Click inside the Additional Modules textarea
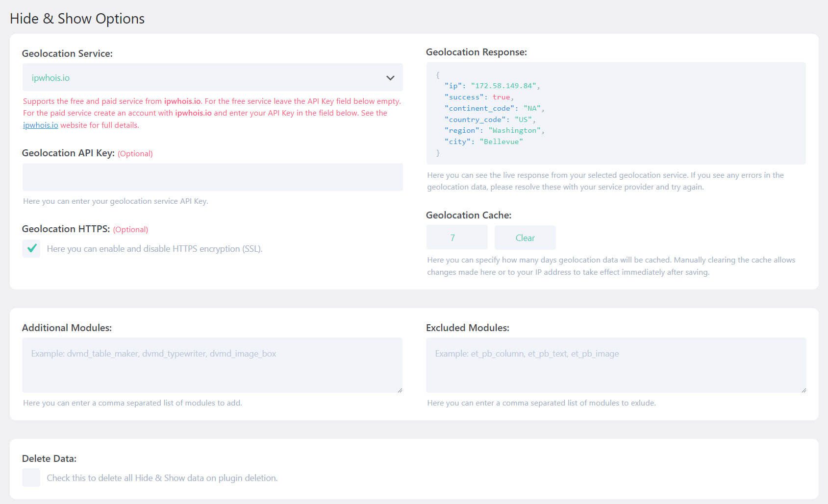This screenshot has height=504, width=828. [212, 364]
